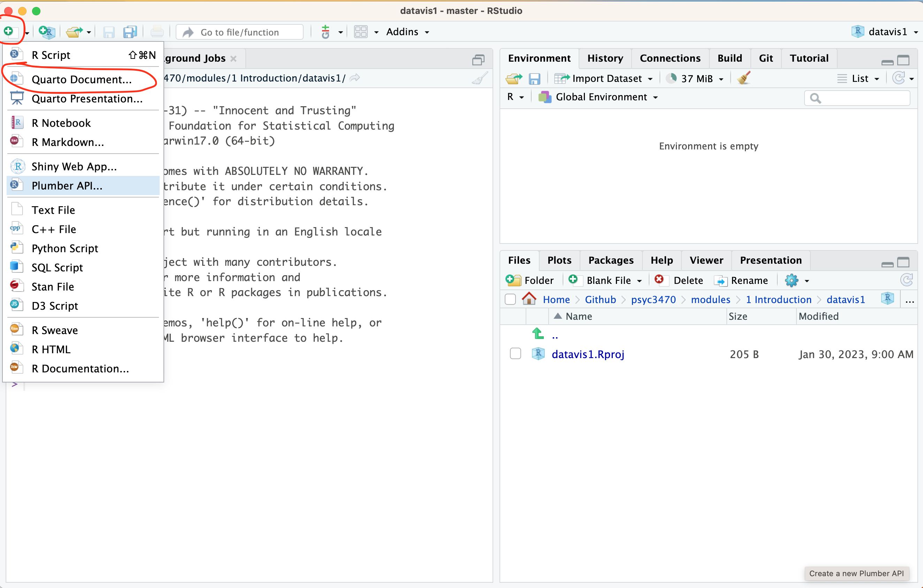Click the Go to file/function search field
Image resolution: width=923 pixels, height=588 pixels.
pos(239,32)
